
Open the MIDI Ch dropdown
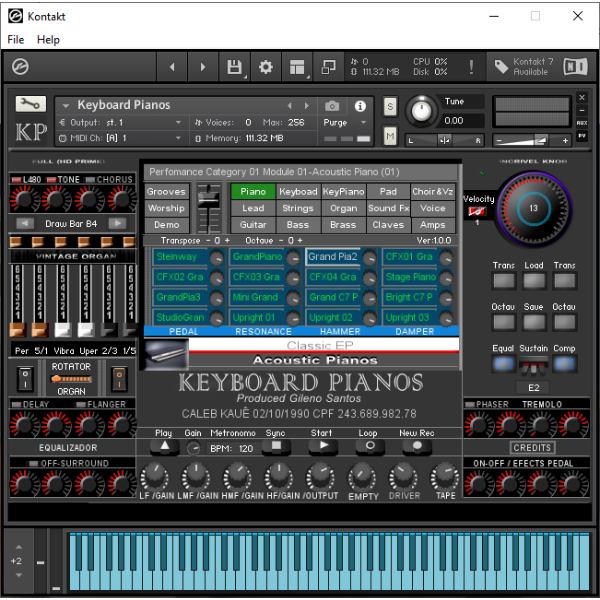pos(120,138)
